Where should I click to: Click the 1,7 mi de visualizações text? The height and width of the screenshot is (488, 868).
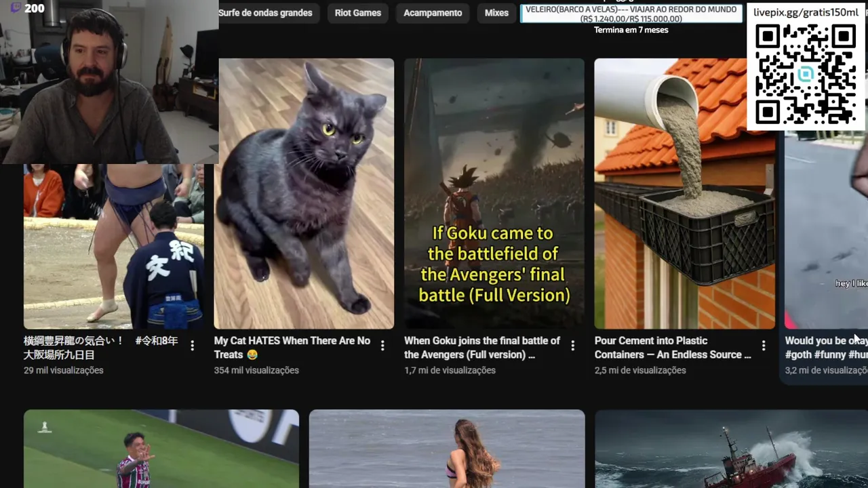click(450, 370)
